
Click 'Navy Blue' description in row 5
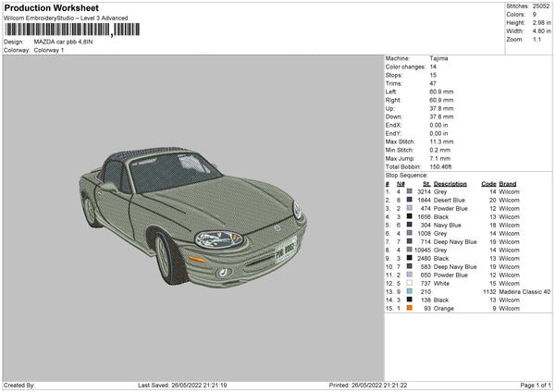[448, 225]
